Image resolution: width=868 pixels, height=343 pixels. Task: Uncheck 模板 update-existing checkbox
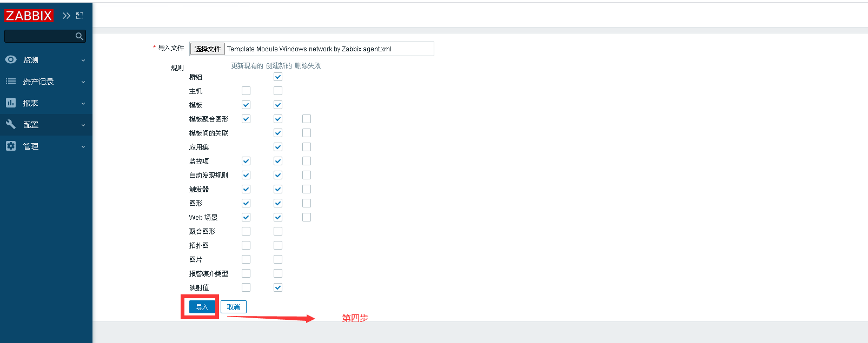tap(246, 105)
